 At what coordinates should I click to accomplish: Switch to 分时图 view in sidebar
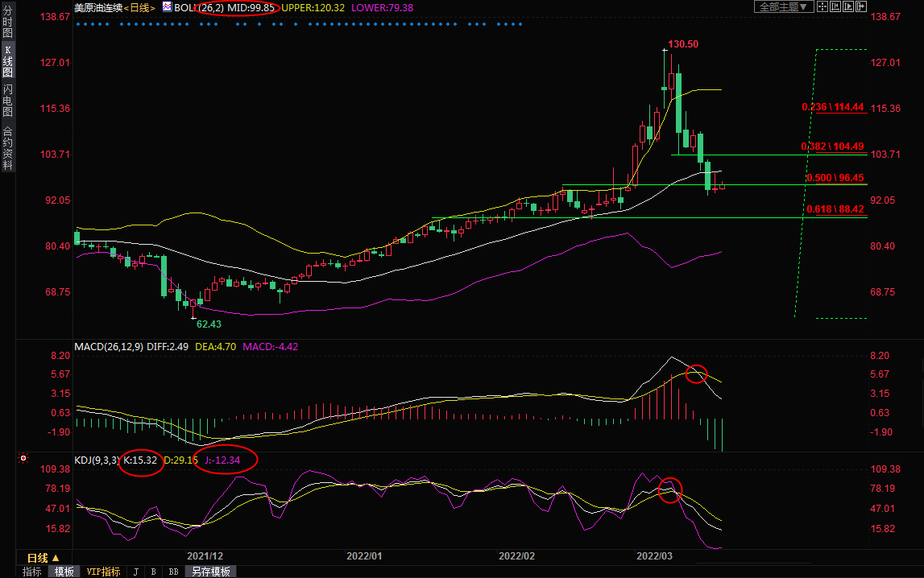(x=7, y=23)
